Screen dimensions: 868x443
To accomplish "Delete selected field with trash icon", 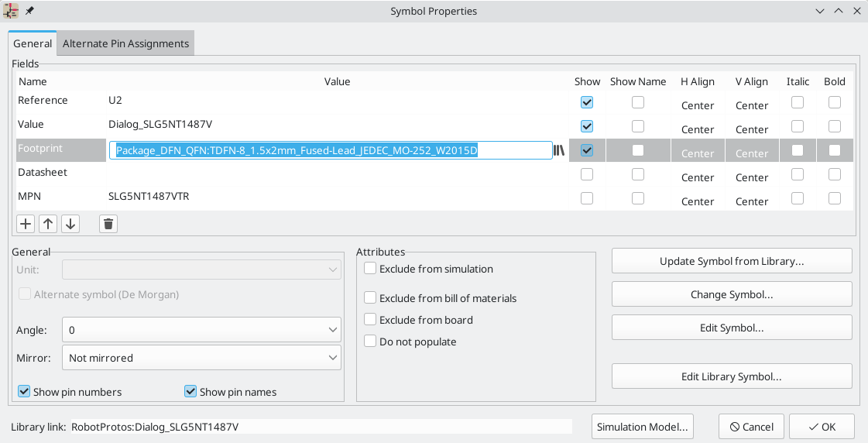I will pos(108,224).
